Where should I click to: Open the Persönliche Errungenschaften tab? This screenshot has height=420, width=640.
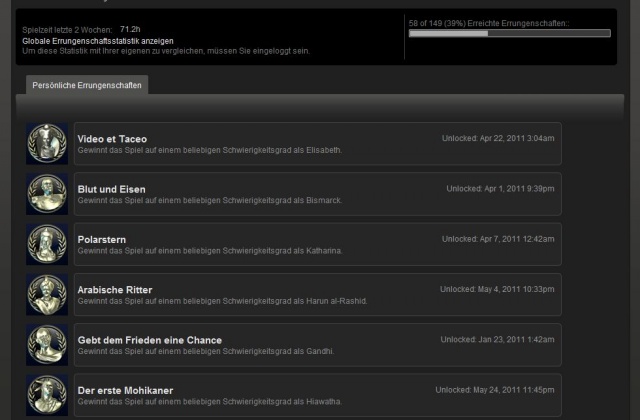pos(87,85)
